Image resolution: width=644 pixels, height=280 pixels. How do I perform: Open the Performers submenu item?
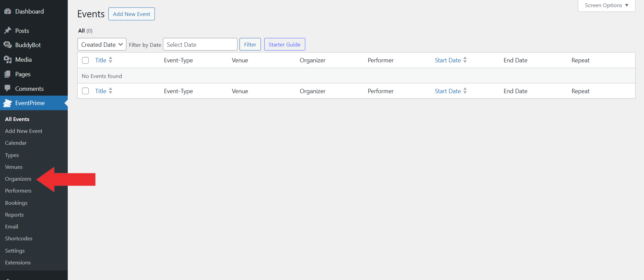pos(18,191)
